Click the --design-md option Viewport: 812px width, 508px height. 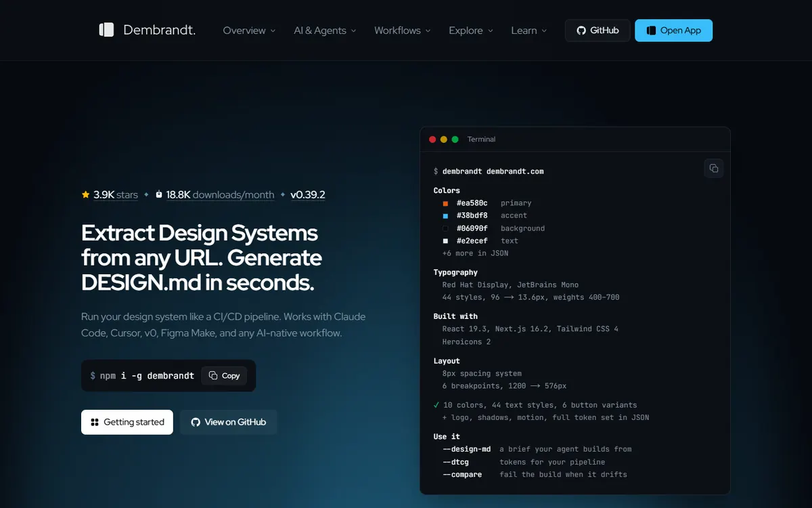tap(467, 449)
